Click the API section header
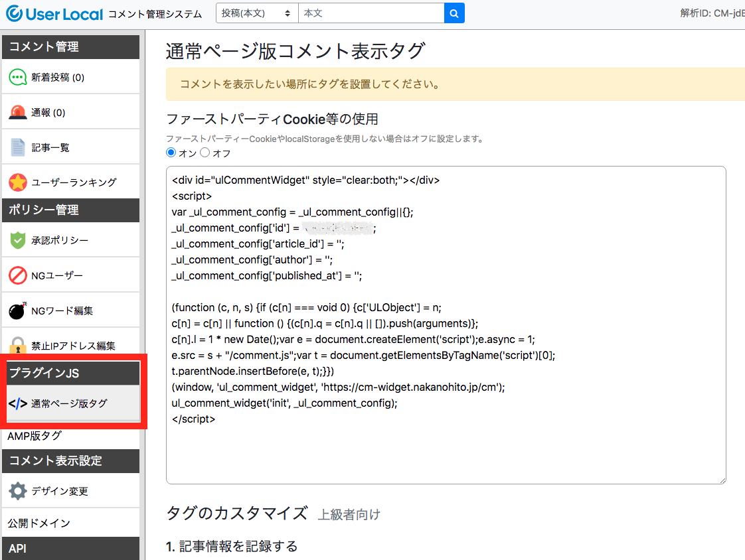This screenshot has height=560, width=745. pyautogui.click(x=71, y=549)
